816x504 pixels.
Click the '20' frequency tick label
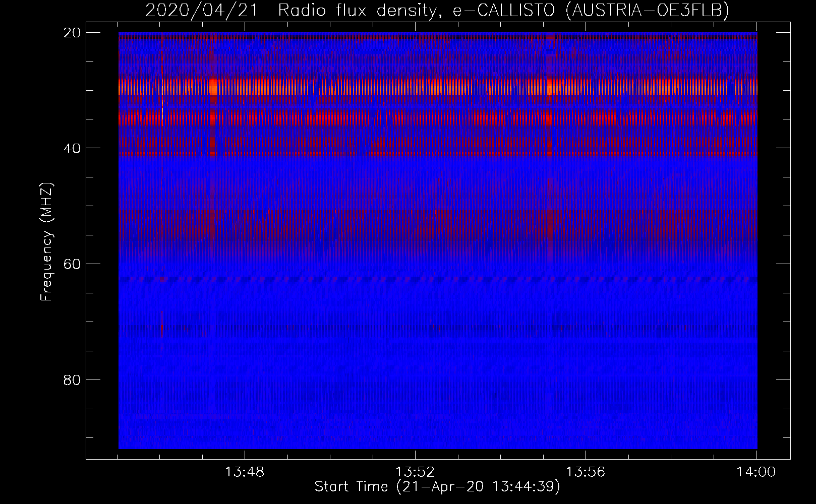coord(72,33)
